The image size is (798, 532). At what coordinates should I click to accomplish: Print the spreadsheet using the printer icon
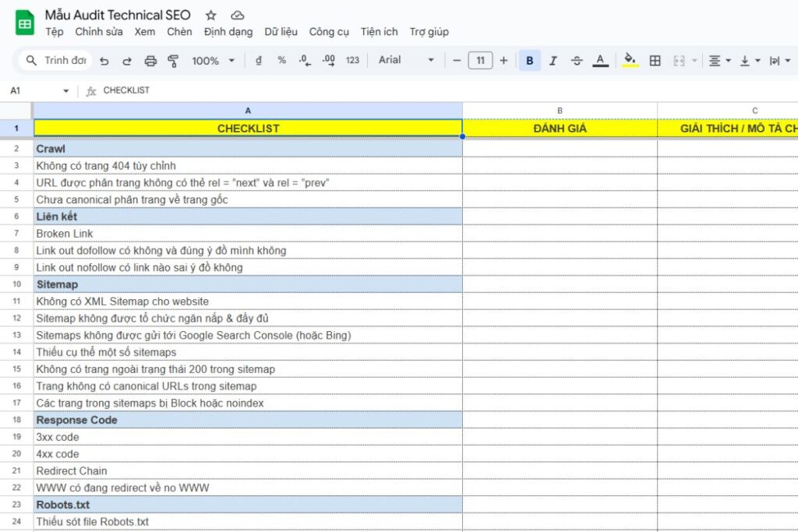150,61
